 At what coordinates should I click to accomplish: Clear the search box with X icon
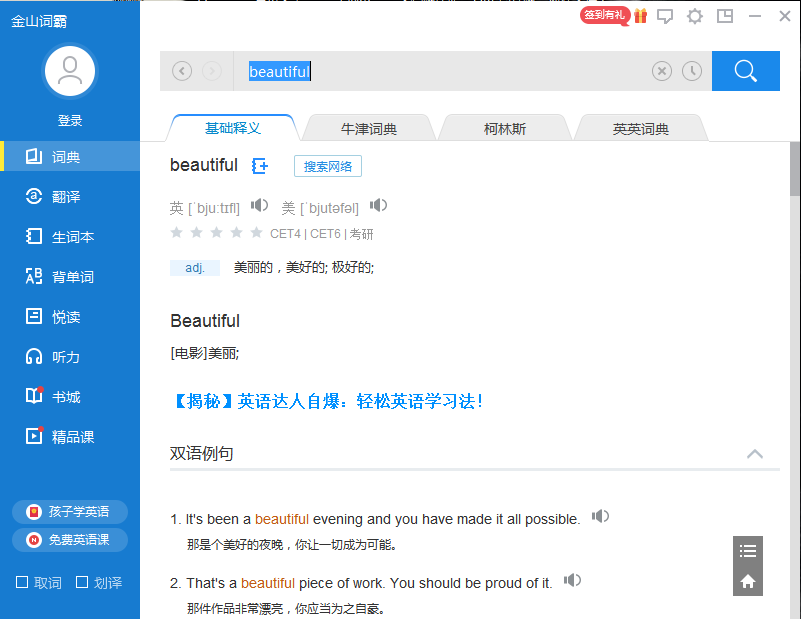tap(662, 71)
